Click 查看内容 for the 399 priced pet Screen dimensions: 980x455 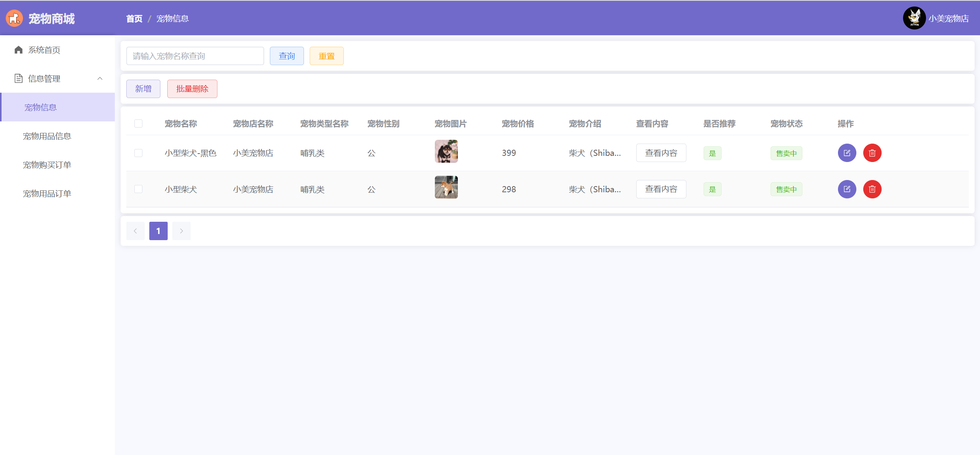click(661, 153)
